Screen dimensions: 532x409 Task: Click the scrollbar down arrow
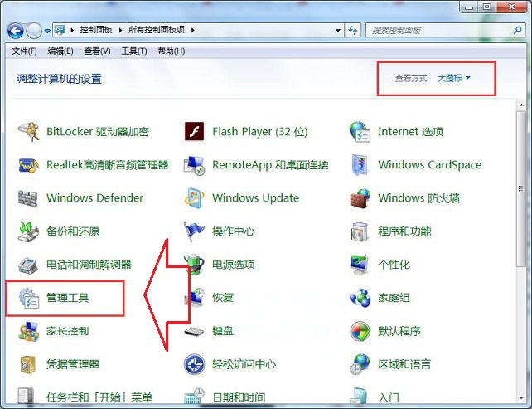(x=520, y=397)
